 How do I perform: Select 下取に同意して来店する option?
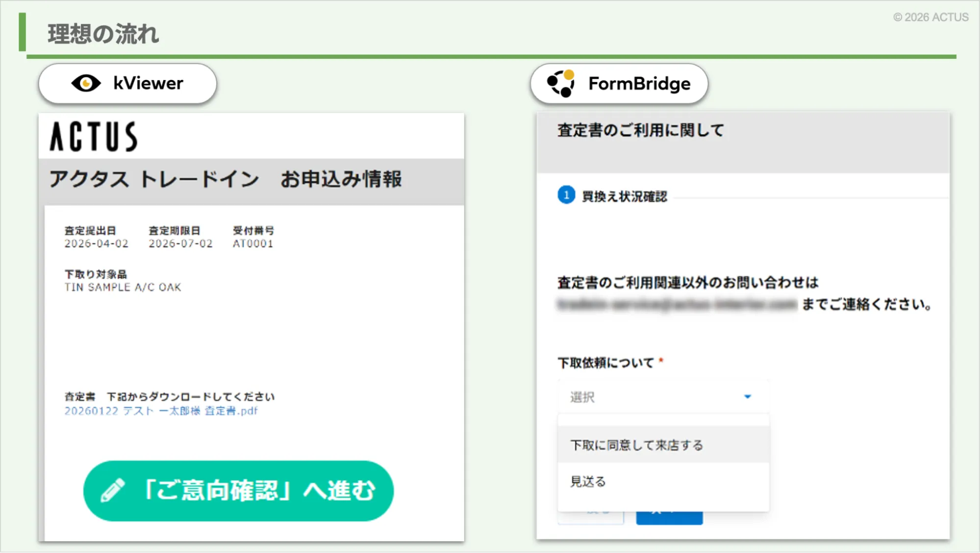(x=663, y=445)
